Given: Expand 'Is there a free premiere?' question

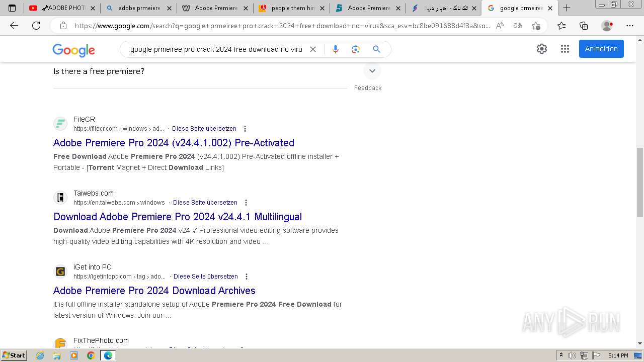Looking at the screenshot, I should point(372,71).
